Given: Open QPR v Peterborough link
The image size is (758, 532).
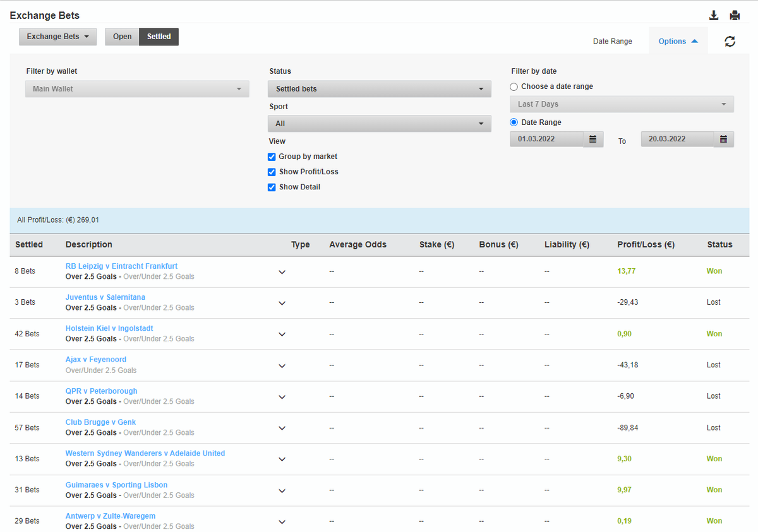Looking at the screenshot, I should 101,391.
